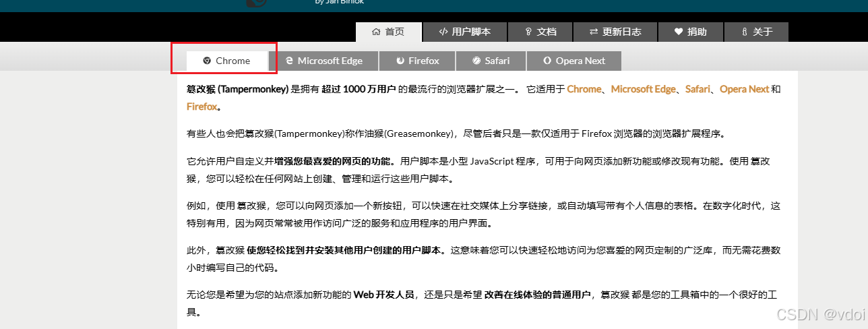Follow the orange Safari link in paragraph
The height and width of the screenshot is (329, 868).
[697, 89]
